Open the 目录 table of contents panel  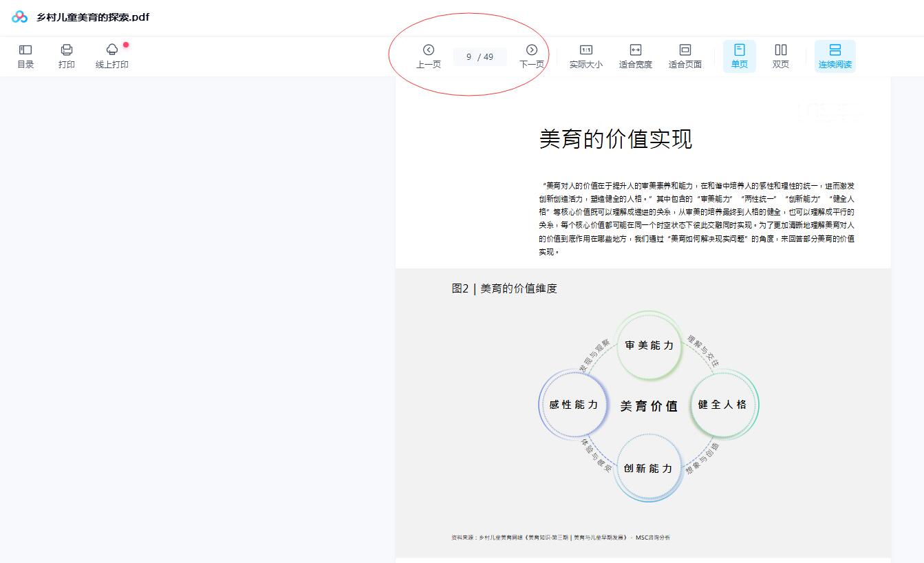pos(25,56)
